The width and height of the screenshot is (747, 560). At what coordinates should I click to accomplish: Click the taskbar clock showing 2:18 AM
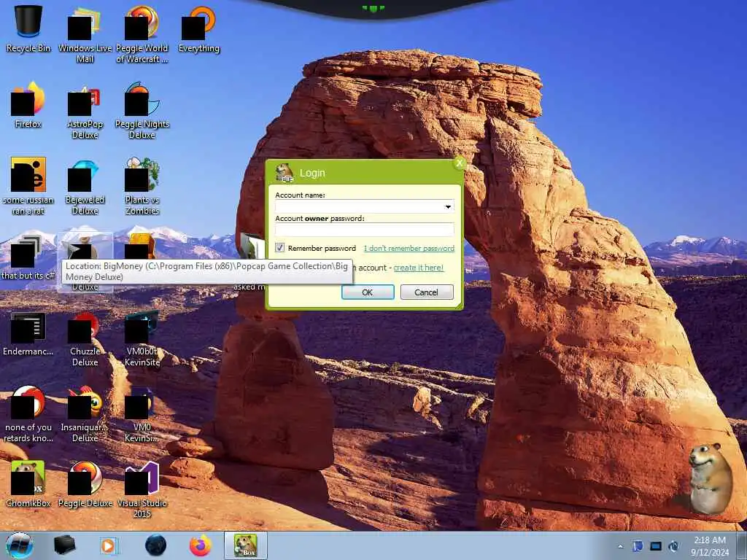[x=710, y=546]
